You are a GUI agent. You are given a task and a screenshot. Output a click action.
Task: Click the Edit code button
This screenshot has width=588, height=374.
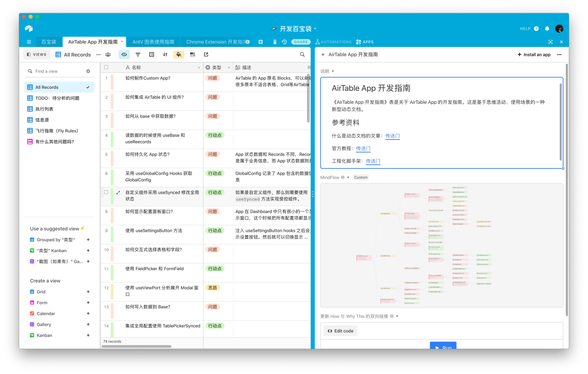(340, 331)
